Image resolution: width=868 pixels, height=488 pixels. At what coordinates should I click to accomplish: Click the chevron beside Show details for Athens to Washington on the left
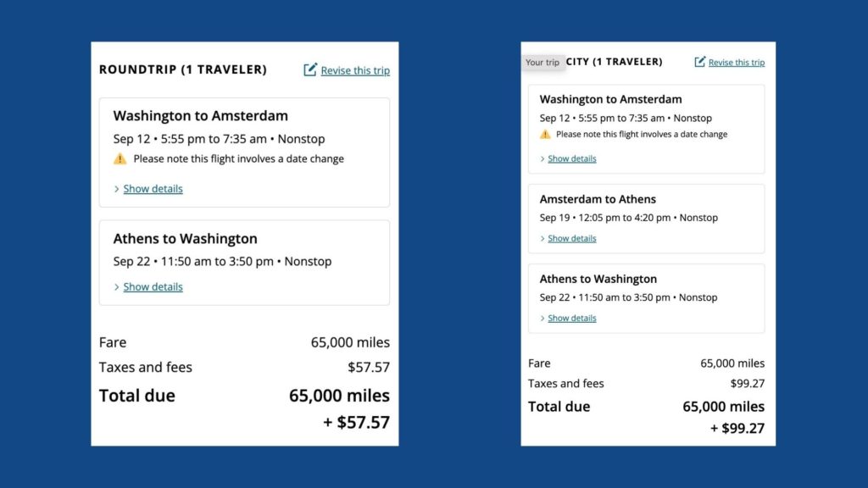tap(116, 286)
